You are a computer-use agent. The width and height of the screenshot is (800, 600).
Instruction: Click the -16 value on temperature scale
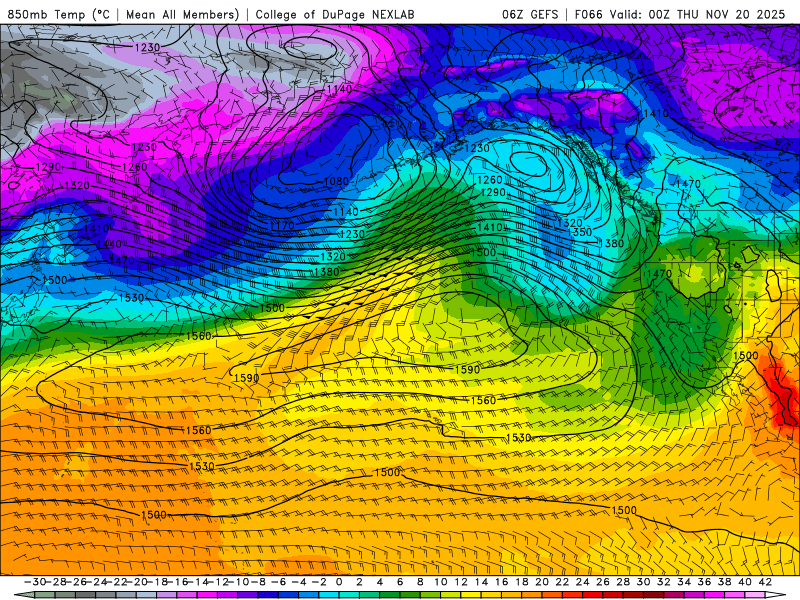pos(178,582)
